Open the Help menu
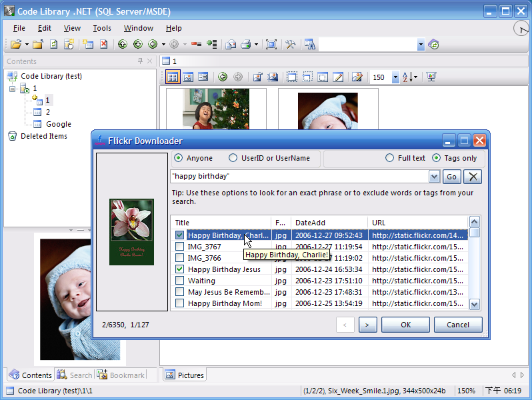This screenshot has height=400, width=532. pyautogui.click(x=174, y=28)
